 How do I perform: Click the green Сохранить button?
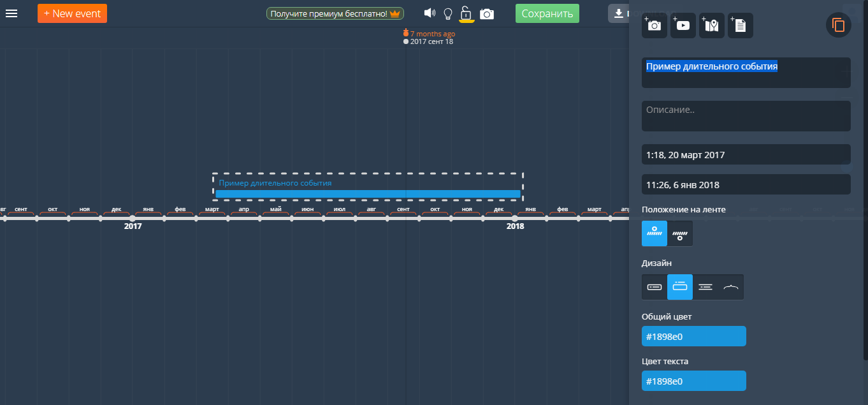click(x=547, y=13)
